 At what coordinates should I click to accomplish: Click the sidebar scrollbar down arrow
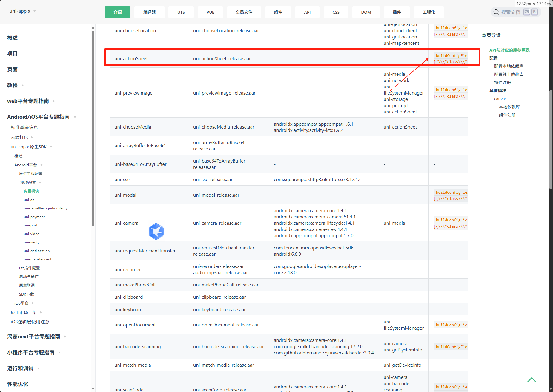tap(93, 388)
